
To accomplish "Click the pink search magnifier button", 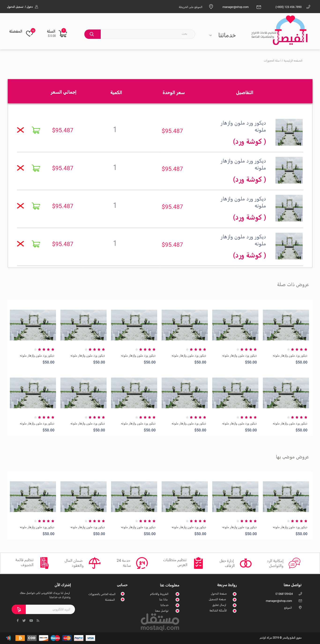I will coord(92,34).
